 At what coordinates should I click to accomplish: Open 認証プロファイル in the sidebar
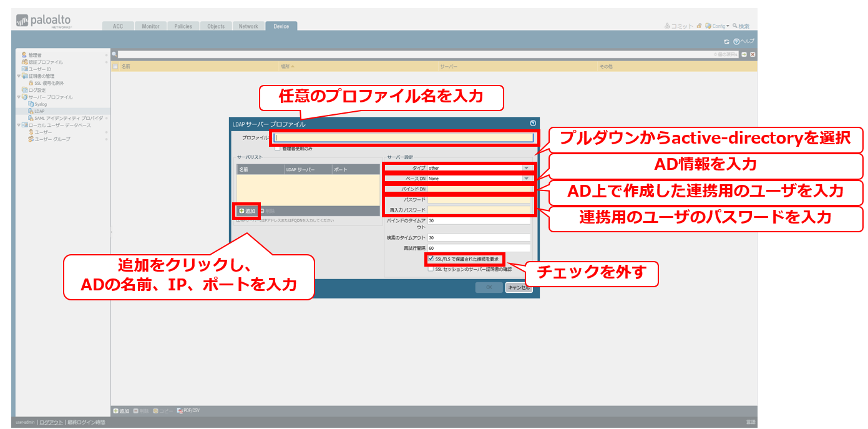pyautogui.click(x=45, y=62)
